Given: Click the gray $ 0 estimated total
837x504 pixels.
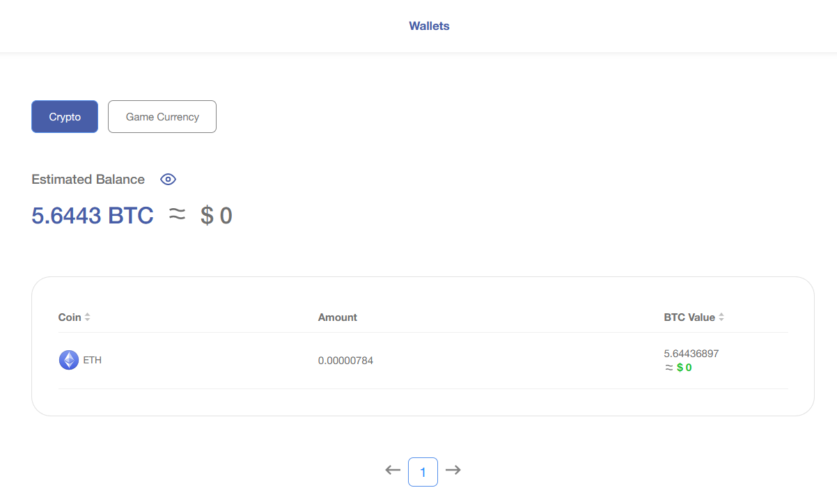Looking at the screenshot, I should [x=217, y=216].
